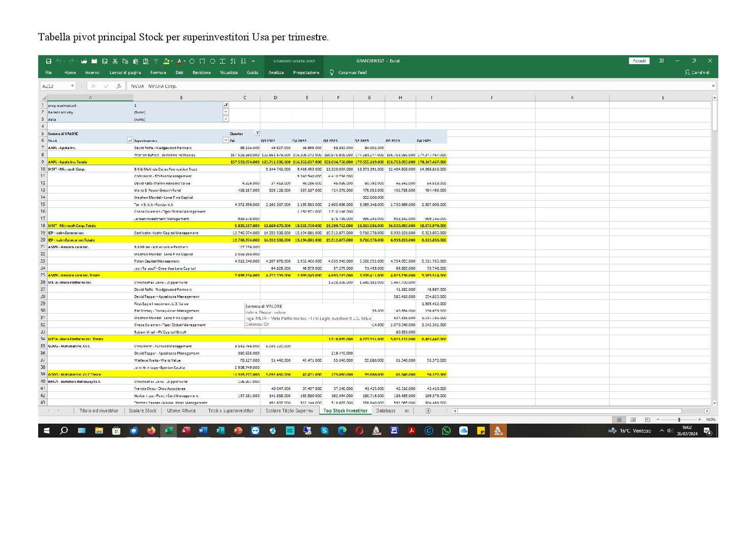Click the Redo arrow in quick access toolbar

click(71, 61)
